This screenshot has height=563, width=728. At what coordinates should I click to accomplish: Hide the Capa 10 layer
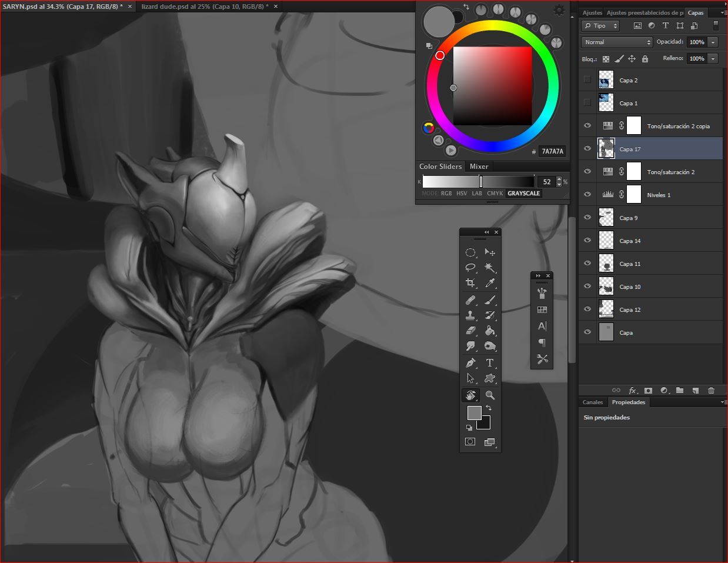[587, 286]
